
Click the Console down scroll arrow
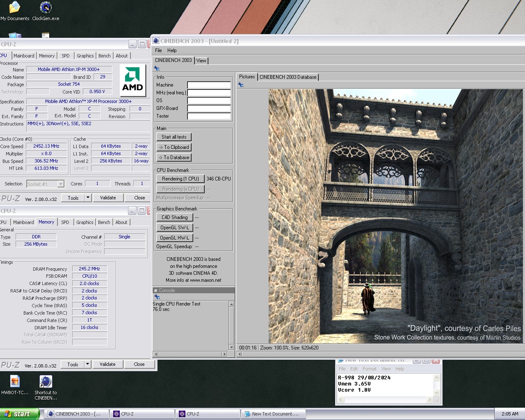pos(231,347)
